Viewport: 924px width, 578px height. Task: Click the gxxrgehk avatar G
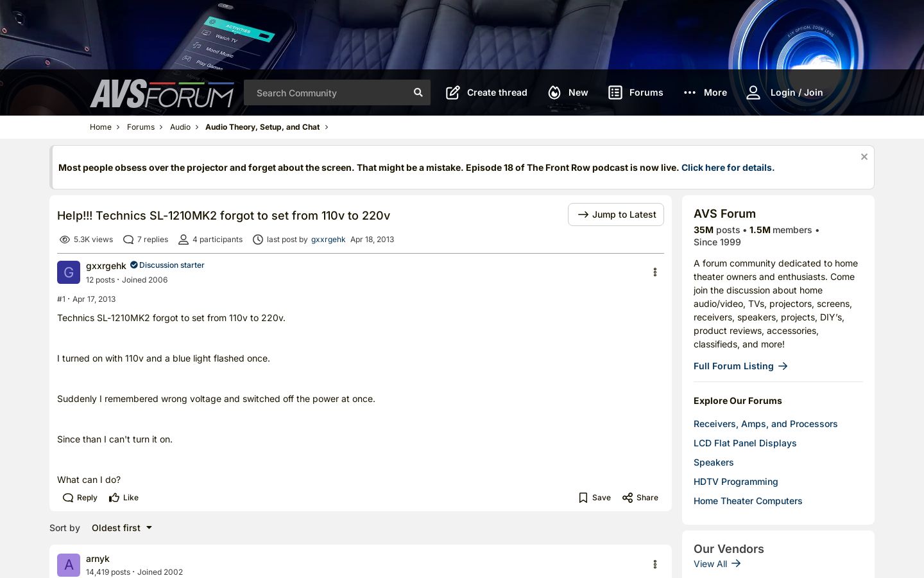point(69,272)
